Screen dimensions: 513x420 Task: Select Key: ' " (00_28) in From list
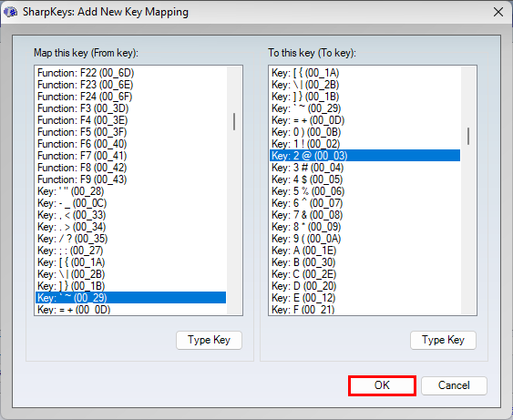coord(131,191)
